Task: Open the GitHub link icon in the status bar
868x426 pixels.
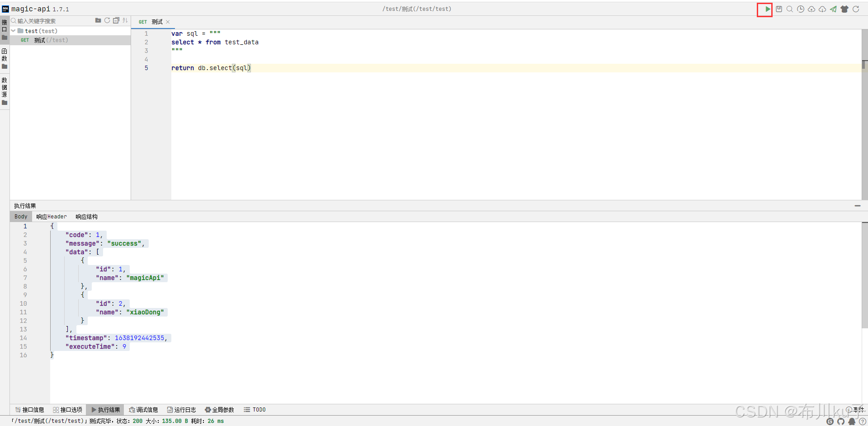Action: [841, 421]
